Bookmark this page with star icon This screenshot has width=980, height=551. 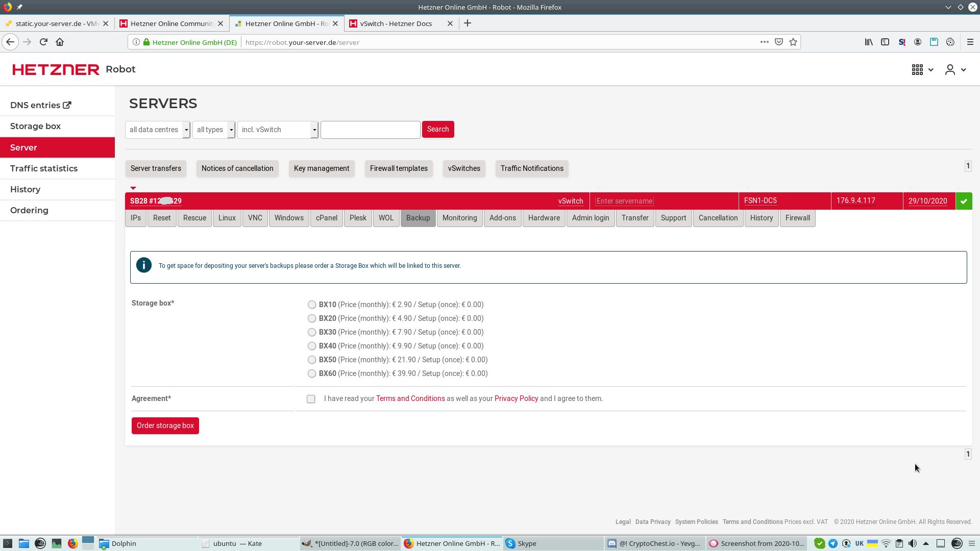pyautogui.click(x=793, y=42)
